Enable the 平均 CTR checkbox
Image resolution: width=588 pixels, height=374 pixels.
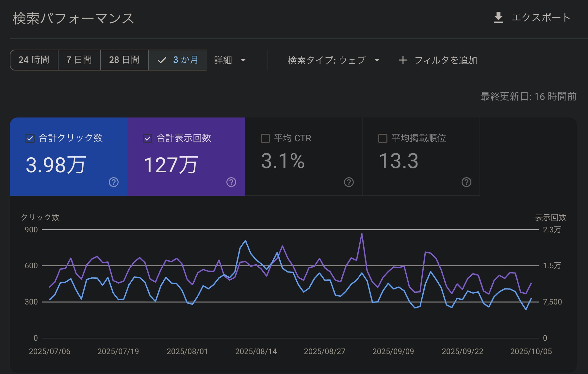(x=265, y=138)
